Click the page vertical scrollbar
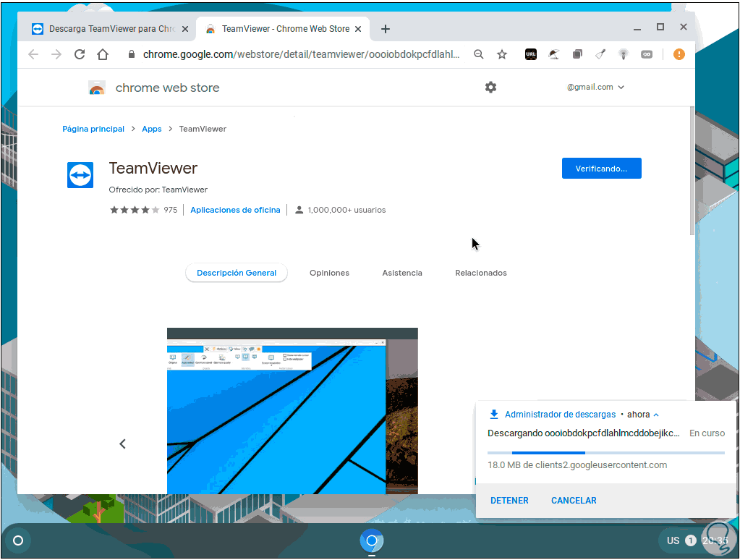 692,171
